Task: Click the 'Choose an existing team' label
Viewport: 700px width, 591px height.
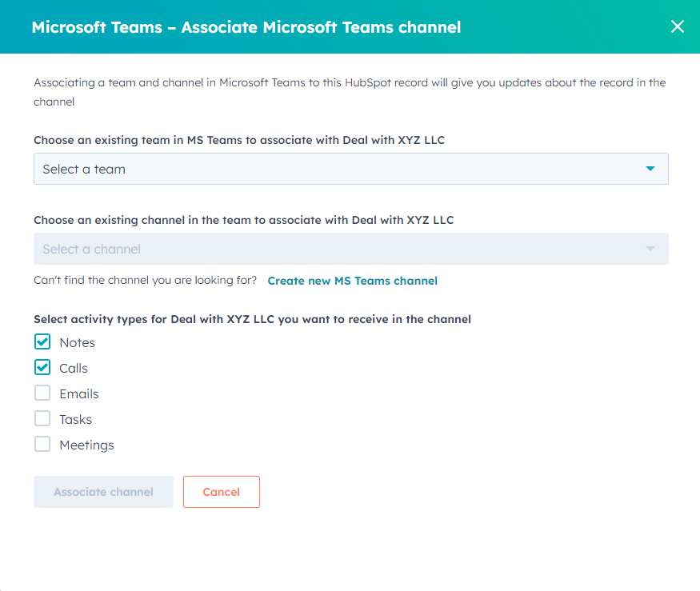Action: pyautogui.click(x=239, y=140)
